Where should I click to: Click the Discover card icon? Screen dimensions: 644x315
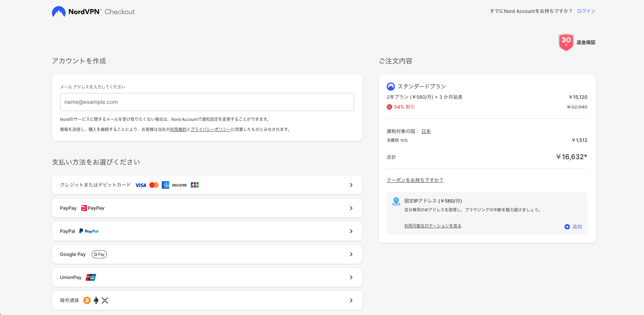[179, 185]
